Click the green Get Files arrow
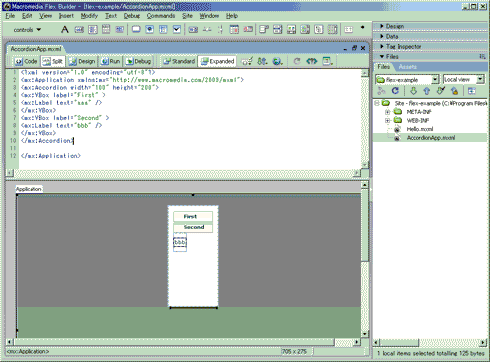 tap(413, 91)
